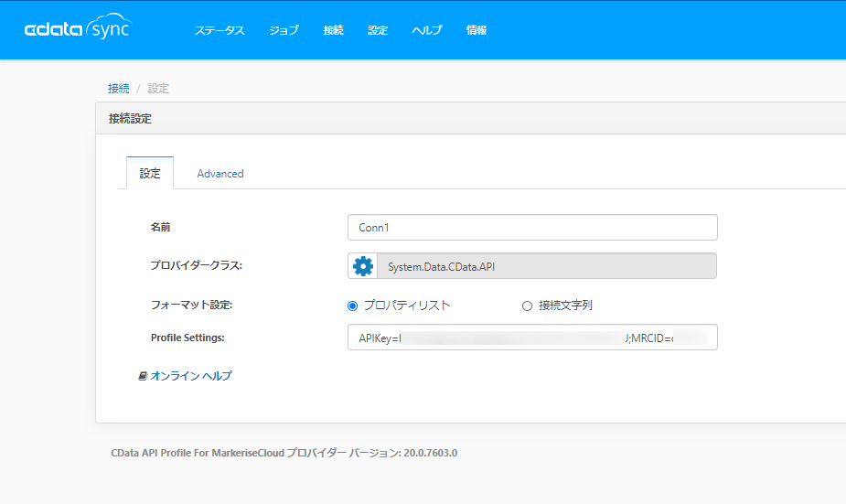846x504 pixels.
Task: Click the book icon before オンライン ヘルプ
Action: click(x=143, y=376)
